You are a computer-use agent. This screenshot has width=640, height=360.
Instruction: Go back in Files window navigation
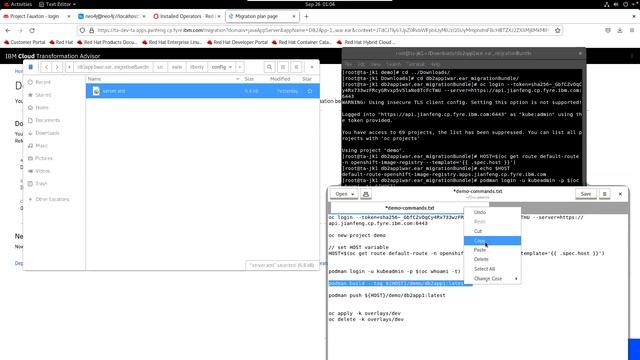47,67
